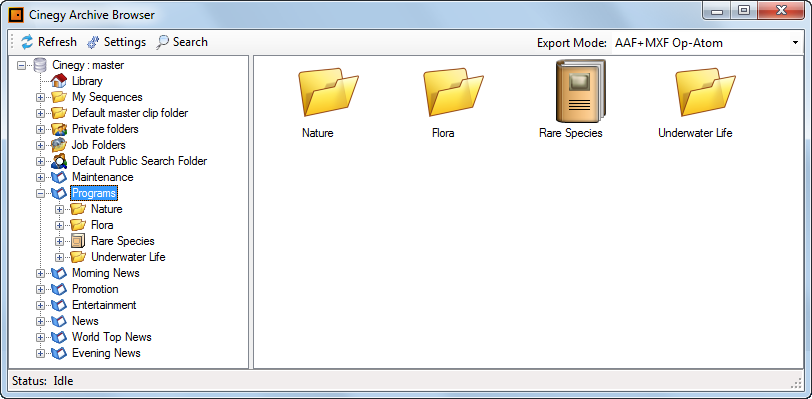Screen dimensions: 812x399
Task: Select large Flora folder in content pane
Action: pyautogui.click(x=453, y=92)
